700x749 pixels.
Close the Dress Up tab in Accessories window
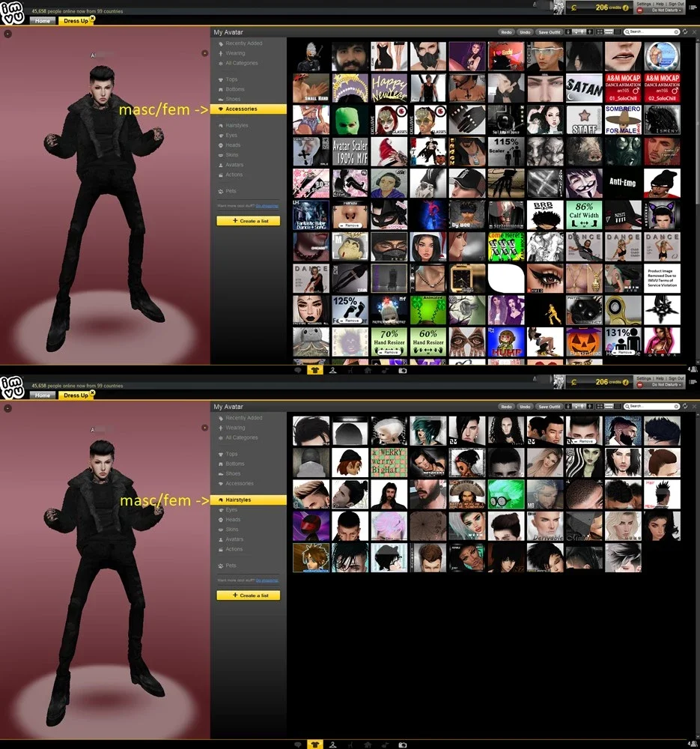click(x=92, y=18)
